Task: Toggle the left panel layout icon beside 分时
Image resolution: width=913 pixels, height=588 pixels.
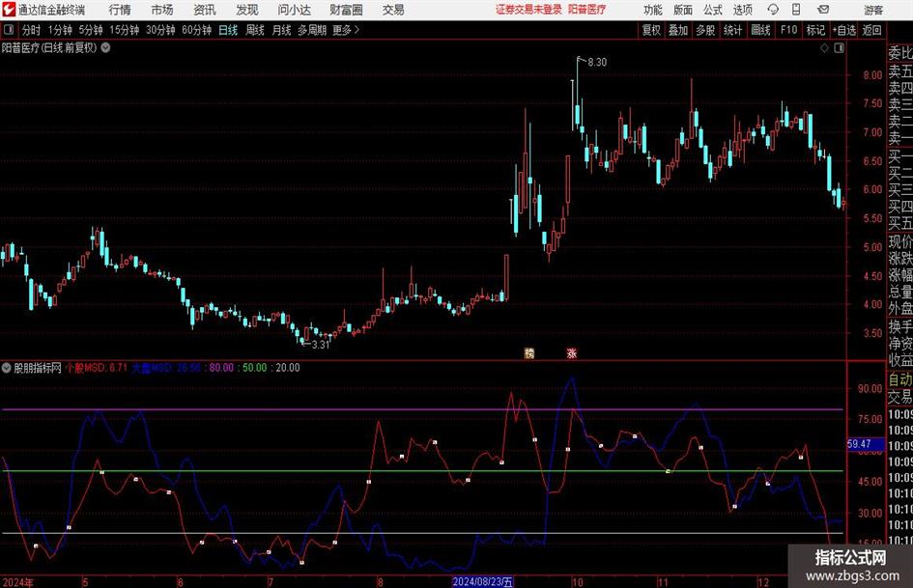Action: coord(8,30)
